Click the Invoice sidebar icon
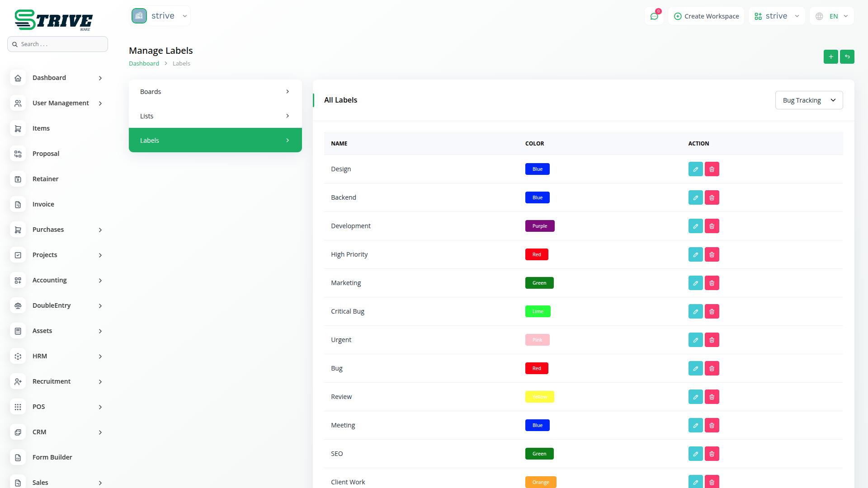 click(x=18, y=204)
